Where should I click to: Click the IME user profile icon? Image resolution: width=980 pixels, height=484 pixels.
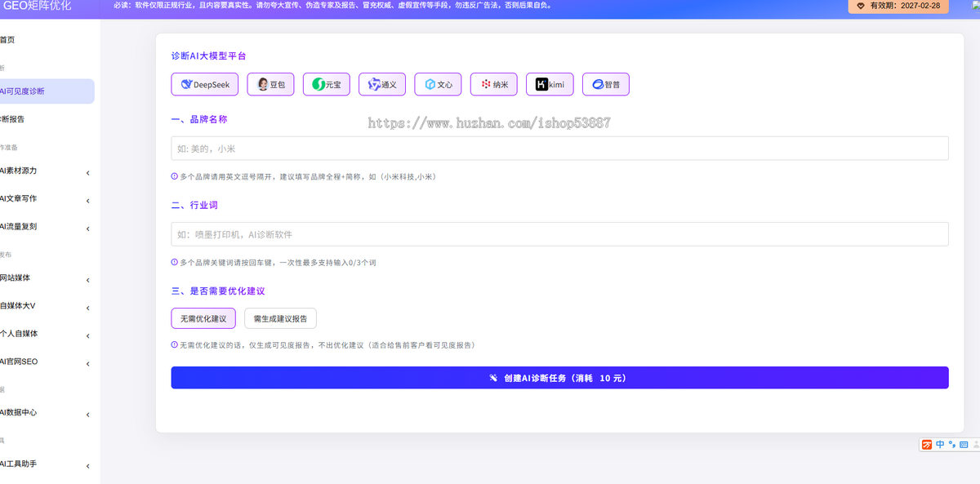point(975,445)
